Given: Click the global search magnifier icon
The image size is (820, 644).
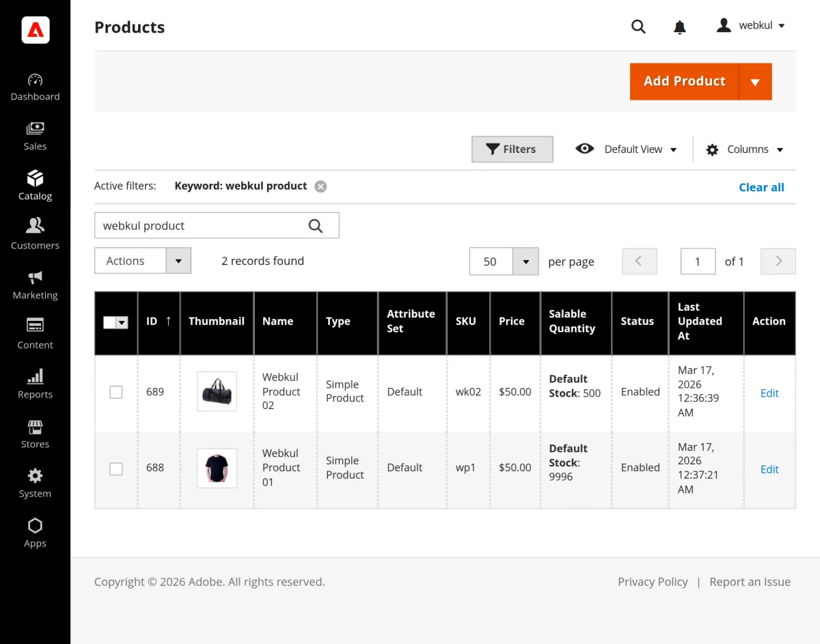Looking at the screenshot, I should point(638,27).
